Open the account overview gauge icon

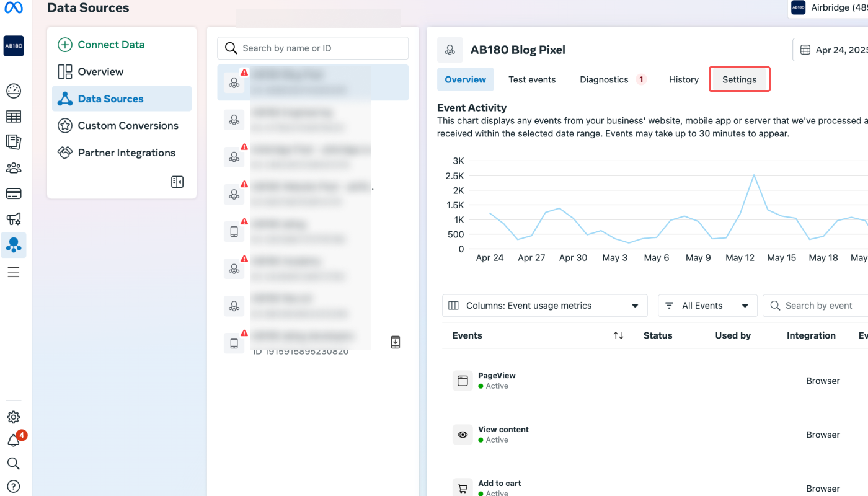point(14,91)
